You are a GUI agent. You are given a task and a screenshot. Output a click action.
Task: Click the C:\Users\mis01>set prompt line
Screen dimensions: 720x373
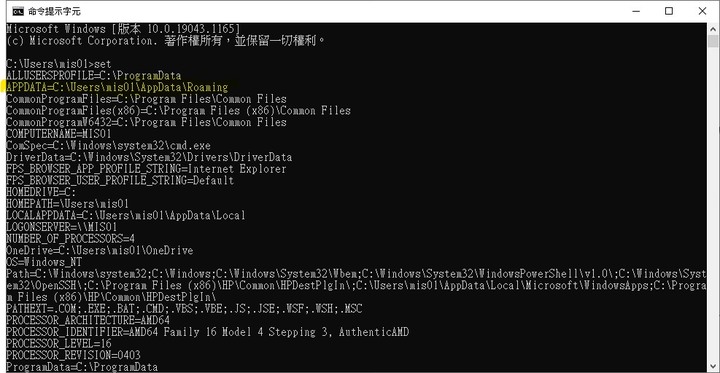coord(59,64)
